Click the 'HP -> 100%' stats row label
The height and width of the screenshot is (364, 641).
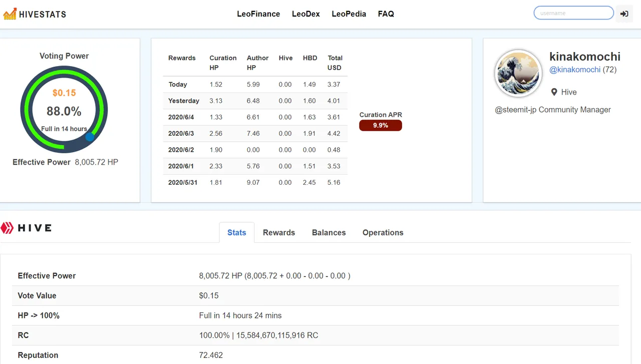click(39, 315)
